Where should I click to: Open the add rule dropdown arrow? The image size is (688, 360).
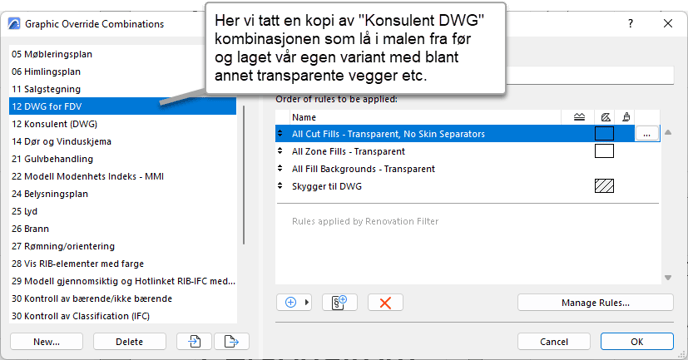coord(307,302)
